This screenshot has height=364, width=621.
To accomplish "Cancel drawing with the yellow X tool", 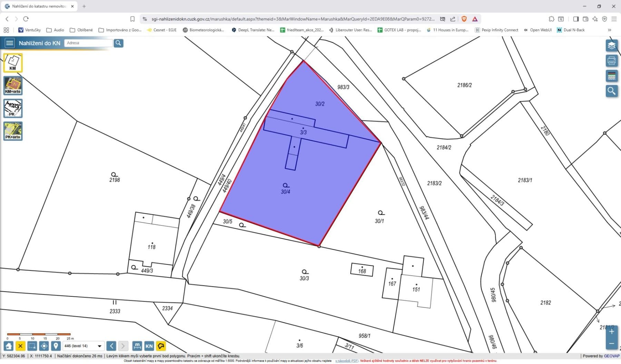I will [21, 346].
